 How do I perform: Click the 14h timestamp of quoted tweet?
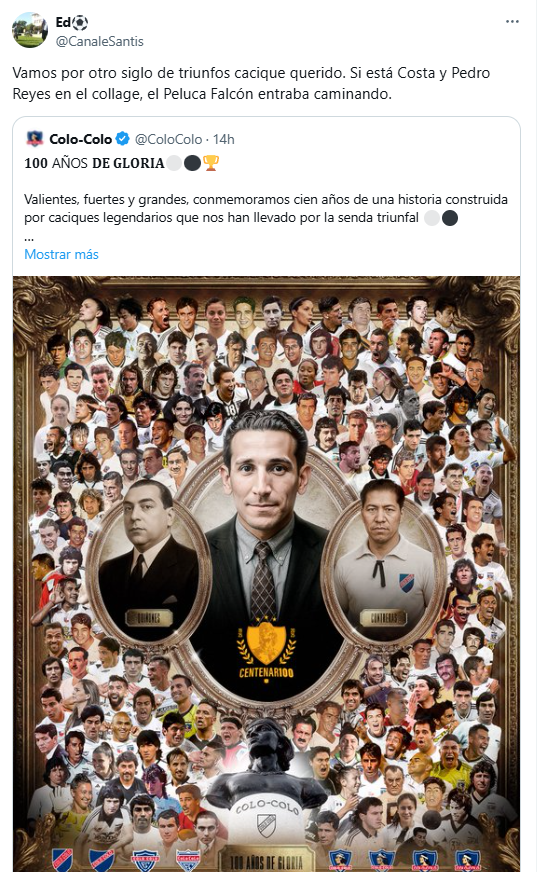pyautogui.click(x=224, y=139)
